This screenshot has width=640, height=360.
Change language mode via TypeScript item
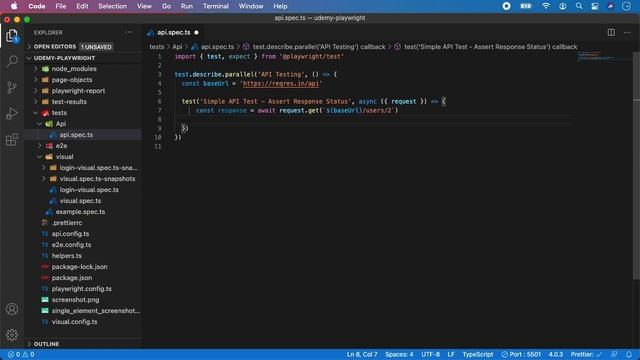tap(478, 354)
